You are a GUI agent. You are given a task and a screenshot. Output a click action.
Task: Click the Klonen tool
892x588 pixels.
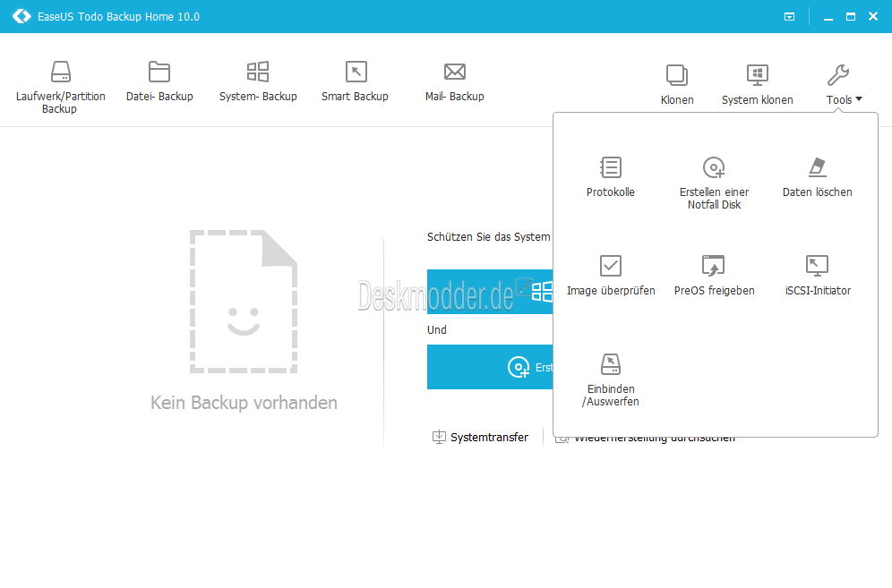tap(677, 85)
